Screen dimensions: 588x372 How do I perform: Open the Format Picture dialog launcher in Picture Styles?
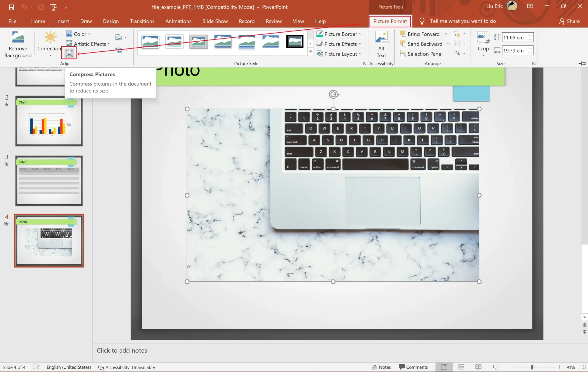[365, 64]
